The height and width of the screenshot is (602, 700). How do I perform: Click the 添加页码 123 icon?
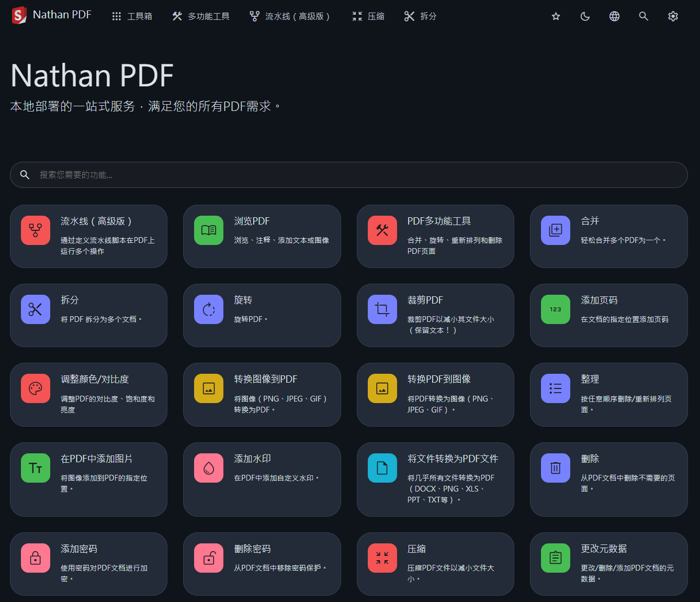coord(556,309)
